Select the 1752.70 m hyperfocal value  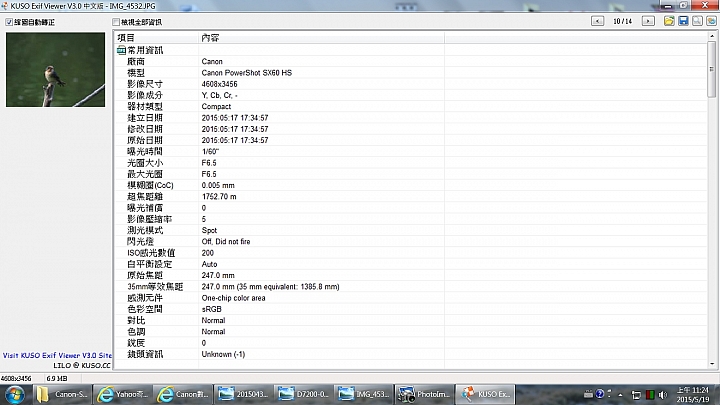point(219,197)
